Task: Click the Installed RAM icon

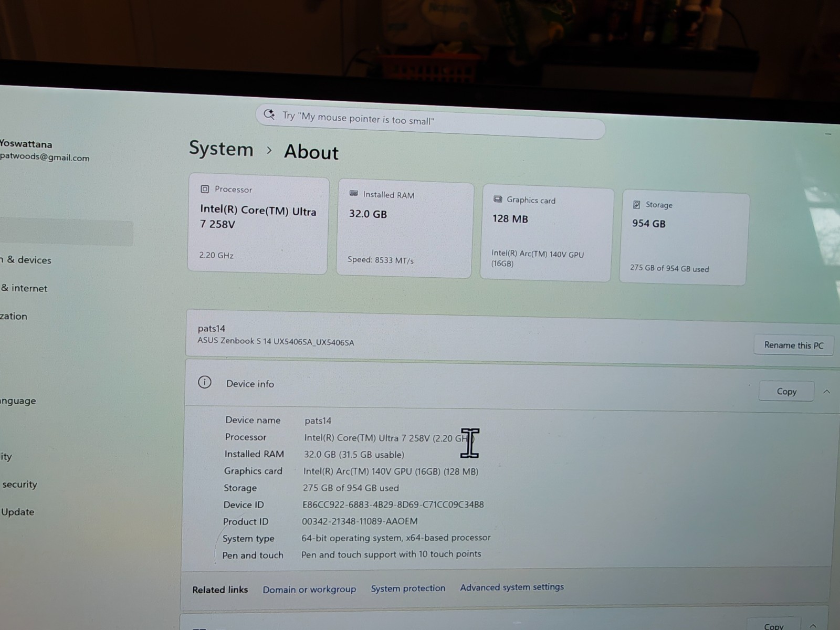Action: coord(354,194)
